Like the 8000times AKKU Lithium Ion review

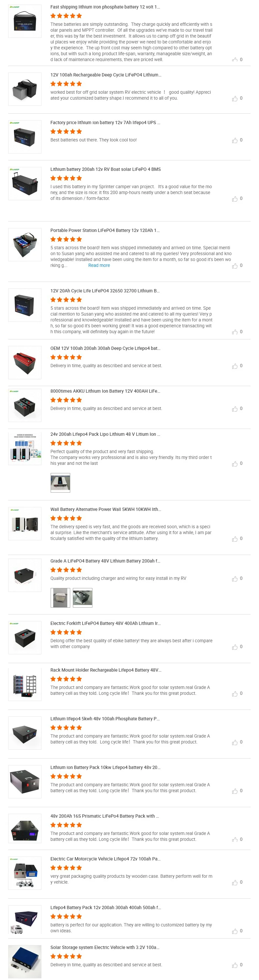point(235,409)
